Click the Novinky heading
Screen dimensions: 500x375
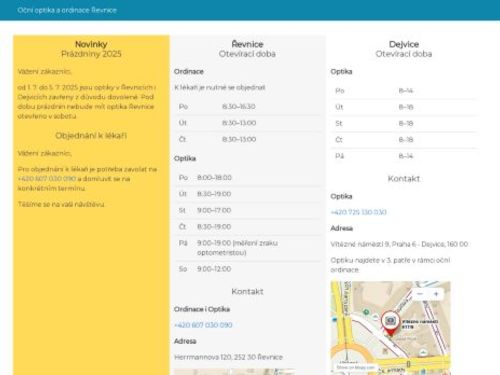(x=91, y=44)
